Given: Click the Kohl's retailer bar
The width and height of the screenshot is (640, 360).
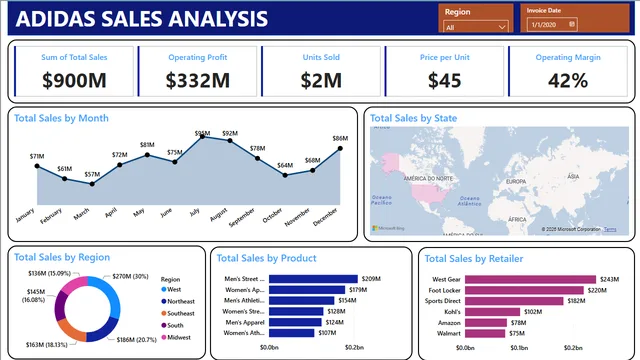Looking at the screenshot, I should [x=492, y=312].
